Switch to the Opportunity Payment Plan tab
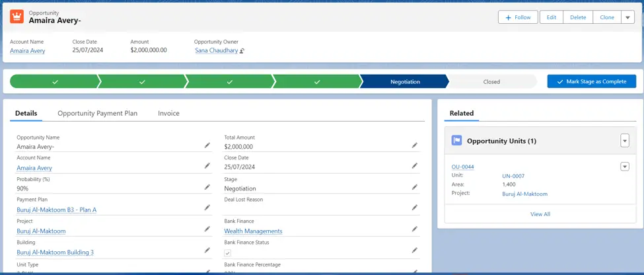This screenshot has height=275, width=644. (97, 114)
